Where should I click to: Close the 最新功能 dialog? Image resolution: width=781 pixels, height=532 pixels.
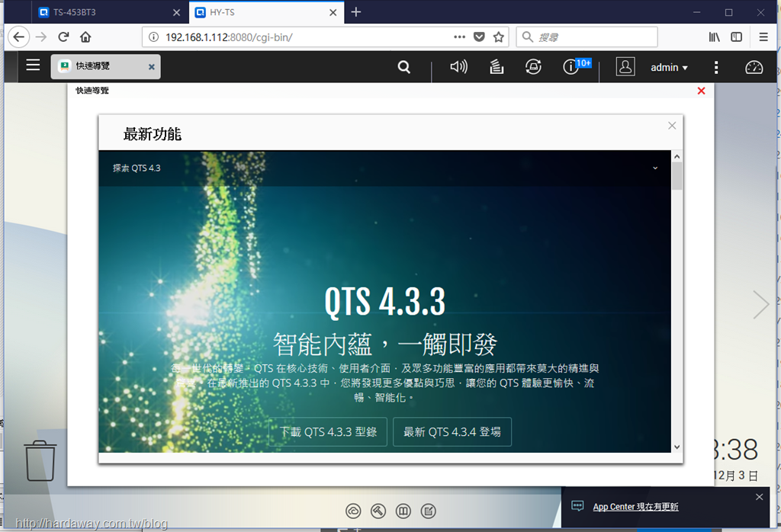(672, 126)
